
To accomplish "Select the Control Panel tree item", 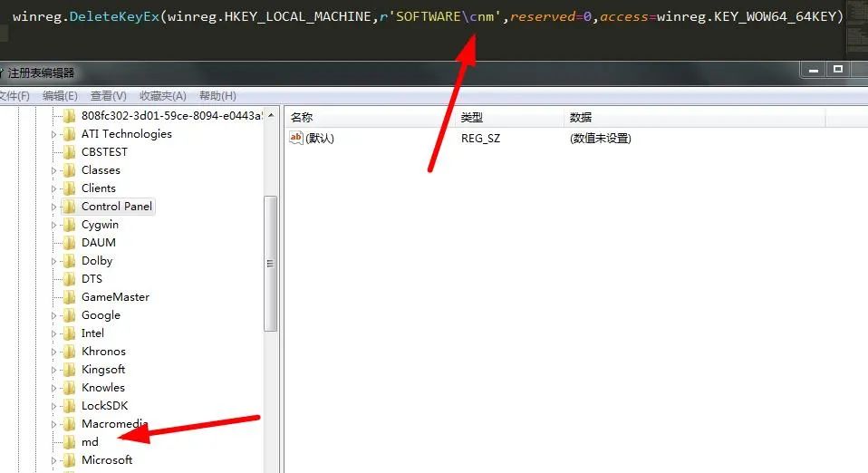I will (x=116, y=207).
